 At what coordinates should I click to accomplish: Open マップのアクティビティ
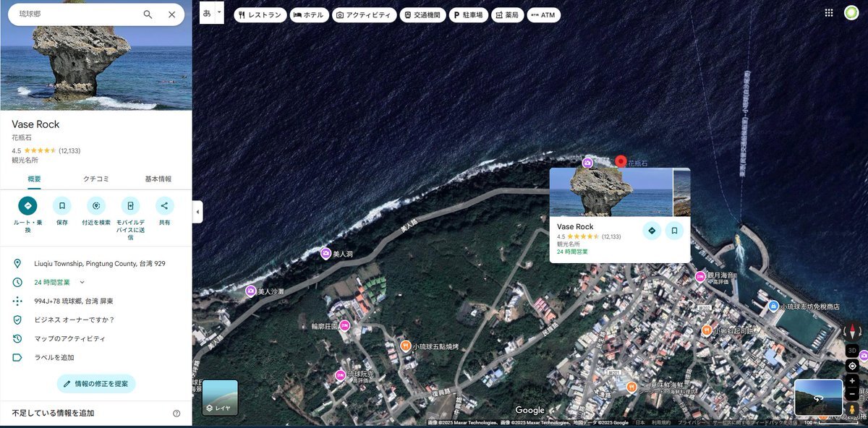(x=69, y=338)
